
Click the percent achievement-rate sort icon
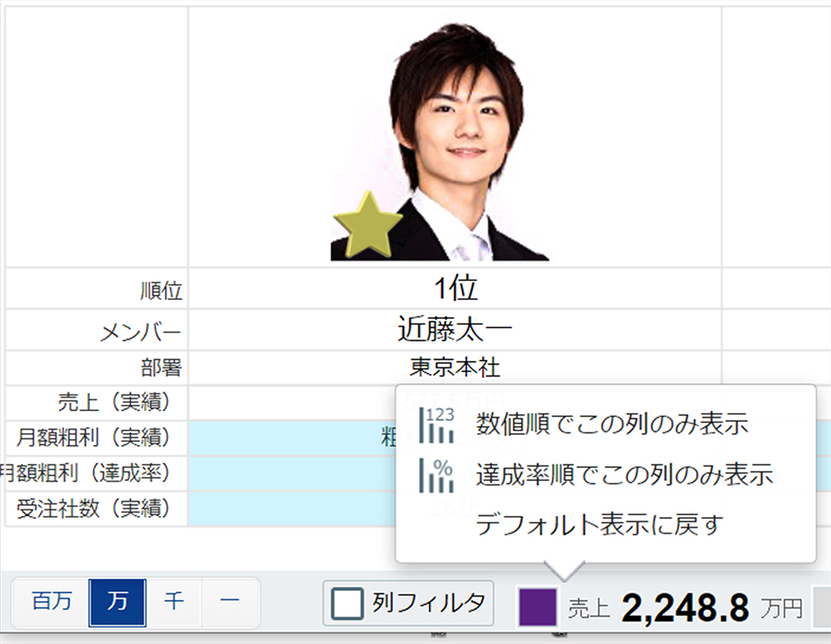437,474
